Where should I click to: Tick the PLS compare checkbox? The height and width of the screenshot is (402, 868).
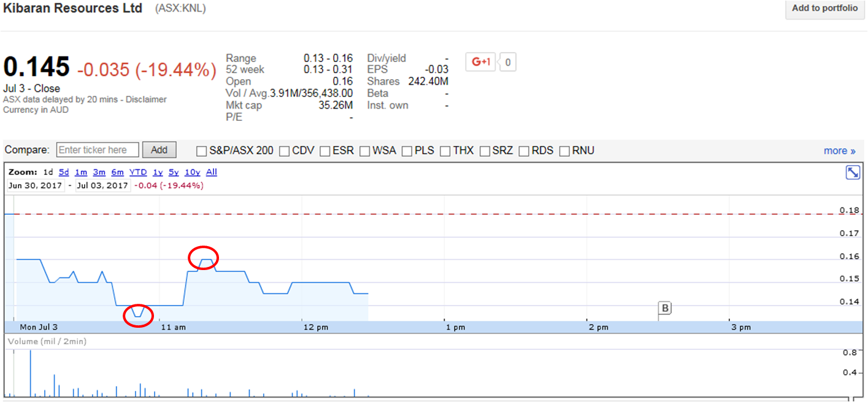(x=407, y=151)
